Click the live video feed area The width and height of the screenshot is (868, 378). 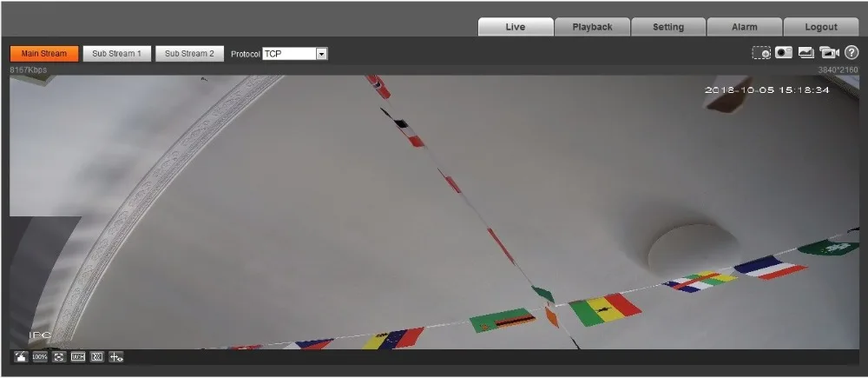click(x=434, y=212)
